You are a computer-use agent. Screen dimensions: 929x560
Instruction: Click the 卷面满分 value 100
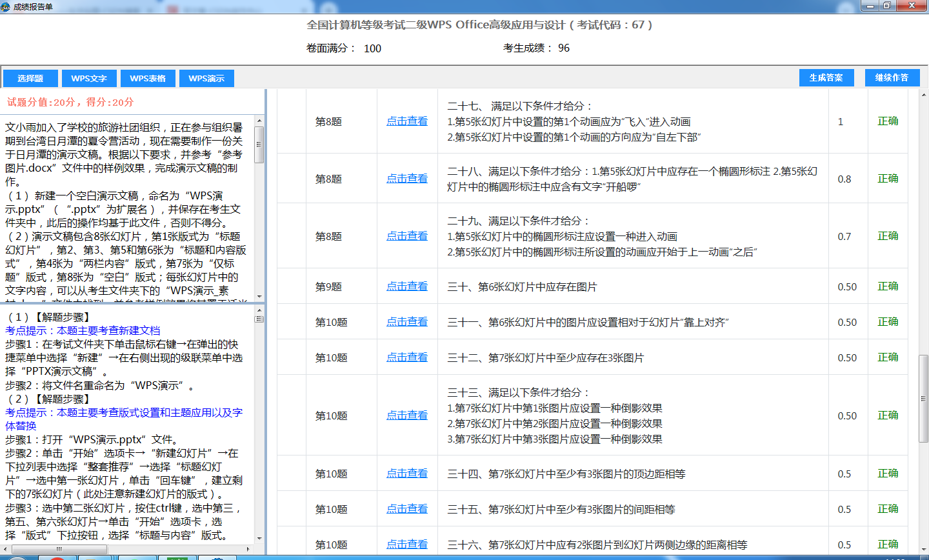coord(372,48)
